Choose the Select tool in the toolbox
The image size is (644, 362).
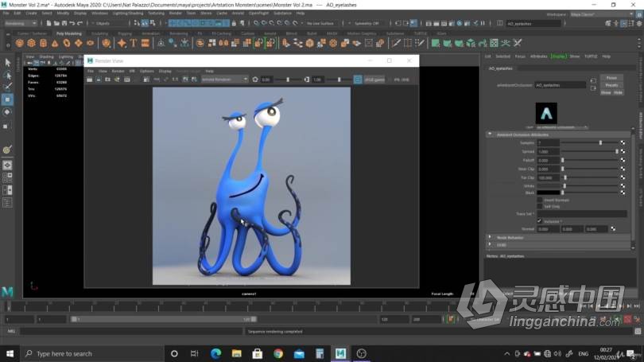[x=7, y=63]
